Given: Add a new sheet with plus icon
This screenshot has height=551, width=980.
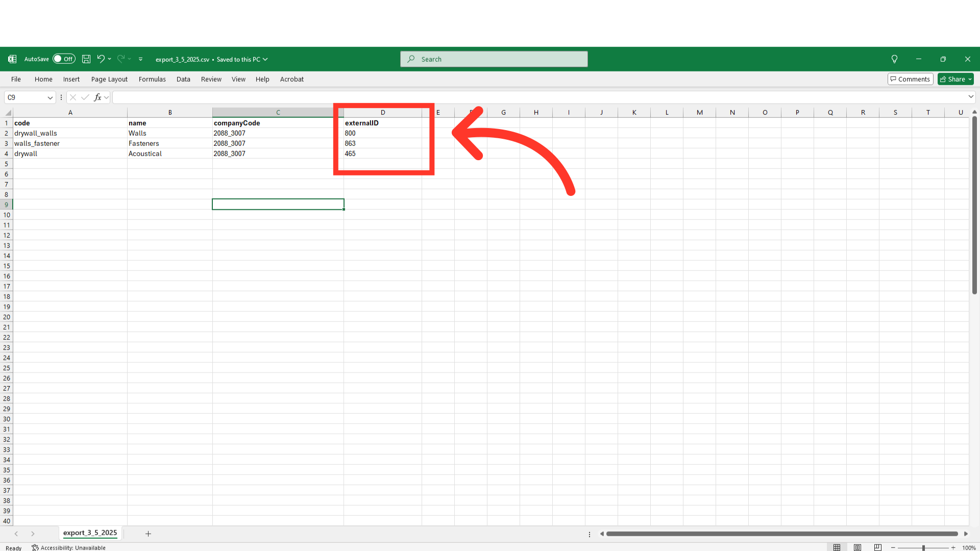Looking at the screenshot, I should [x=148, y=534].
